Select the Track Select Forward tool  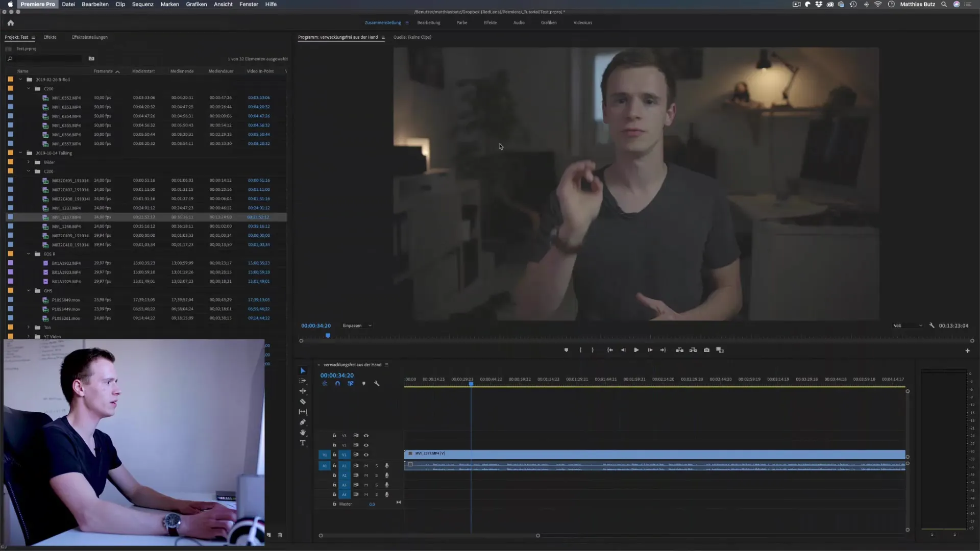pos(303,381)
